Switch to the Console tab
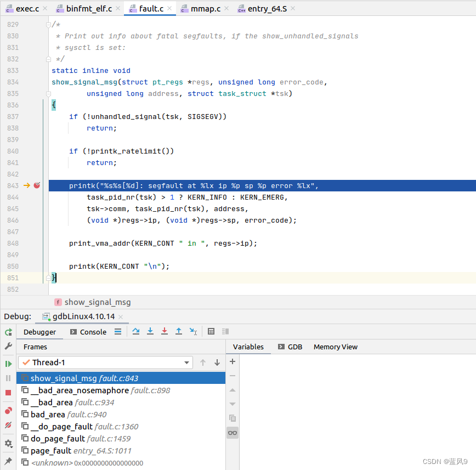The width and height of the screenshot is (476, 470). click(x=88, y=332)
